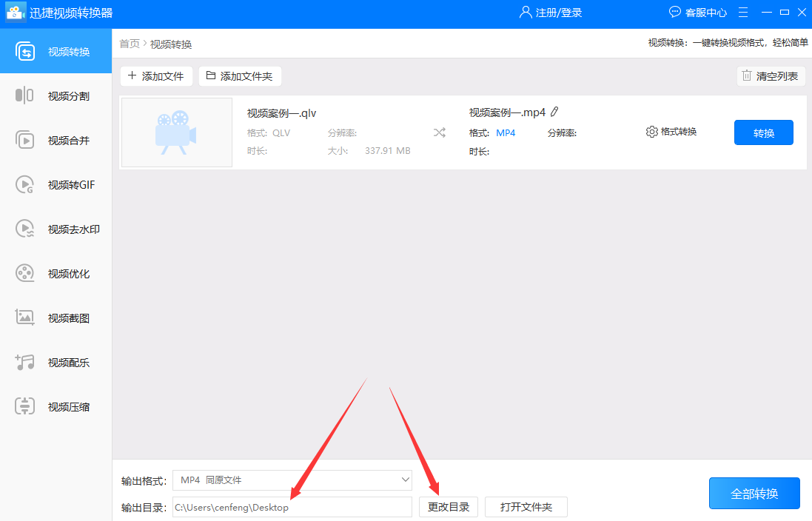Click the 输出目录 path input field
The image size is (812, 521).
pyautogui.click(x=292, y=507)
